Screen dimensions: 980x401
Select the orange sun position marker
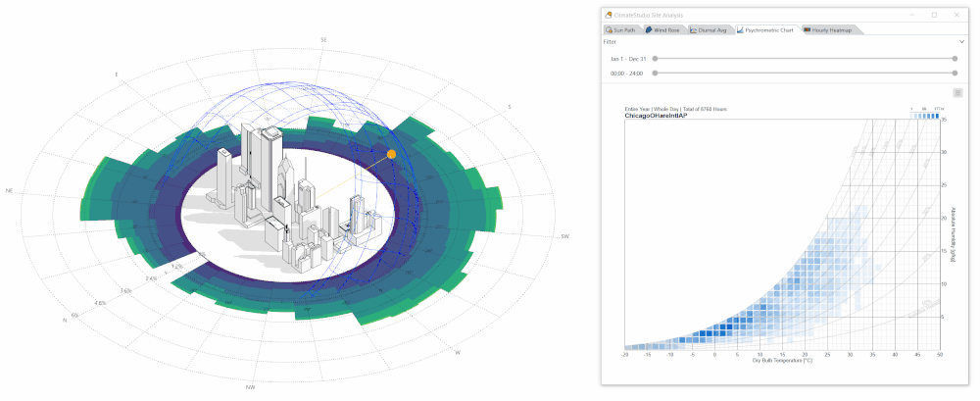click(391, 154)
